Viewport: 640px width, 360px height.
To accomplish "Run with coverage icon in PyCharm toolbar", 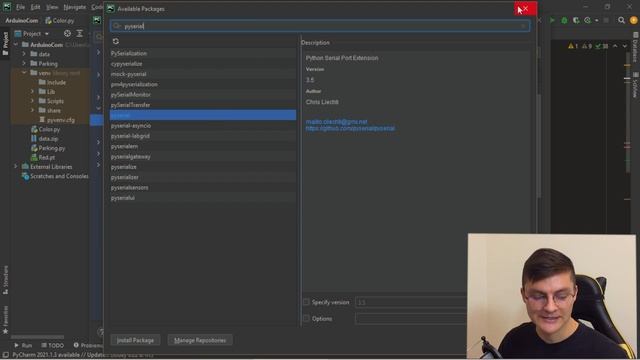I will point(576,20).
